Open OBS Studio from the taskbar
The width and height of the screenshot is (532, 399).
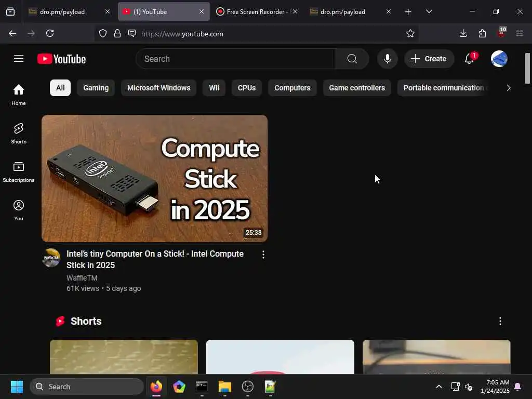(x=248, y=387)
